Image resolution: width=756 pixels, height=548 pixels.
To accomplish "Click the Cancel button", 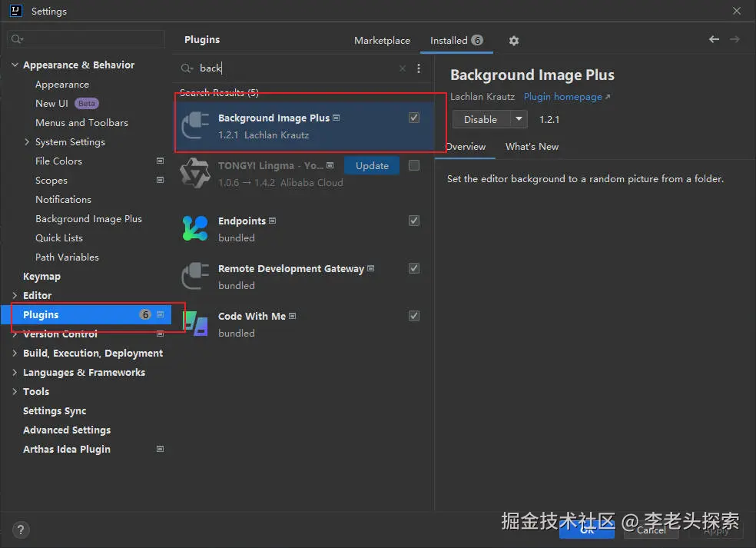I will pos(652,530).
